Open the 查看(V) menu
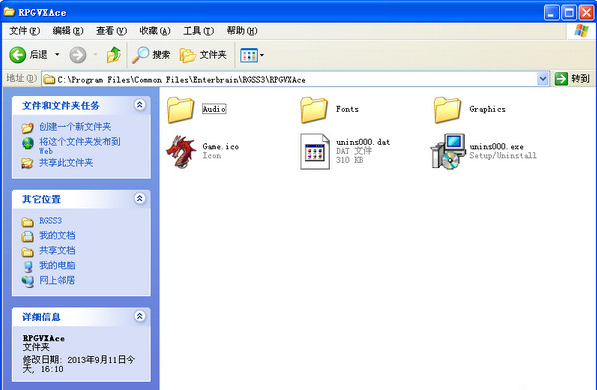The width and height of the screenshot is (597, 390). [111, 30]
